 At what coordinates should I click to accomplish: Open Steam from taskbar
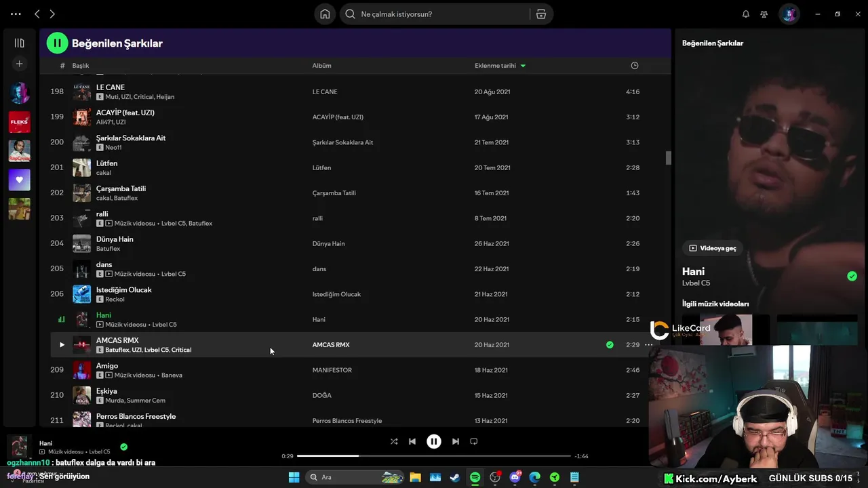point(454,477)
